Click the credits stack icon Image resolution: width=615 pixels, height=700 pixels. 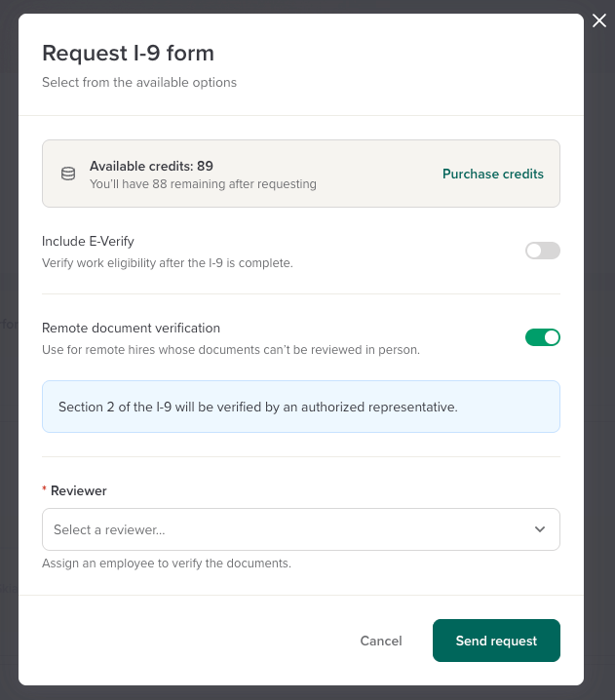(x=68, y=174)
